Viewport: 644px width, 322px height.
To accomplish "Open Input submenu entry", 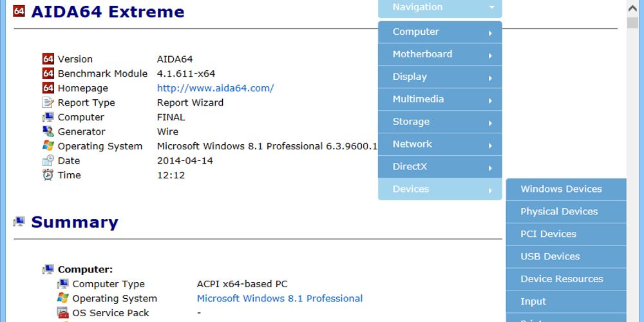I will pyautogui.click(x=566, y=302).
